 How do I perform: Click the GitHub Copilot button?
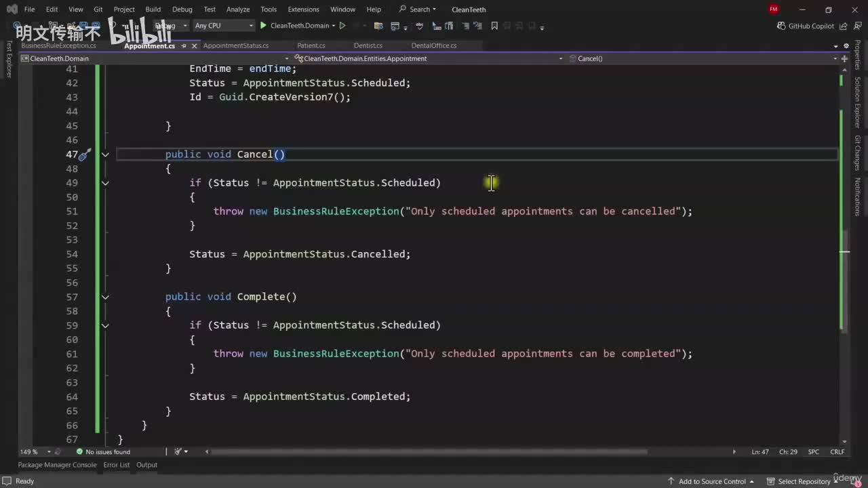806,26
